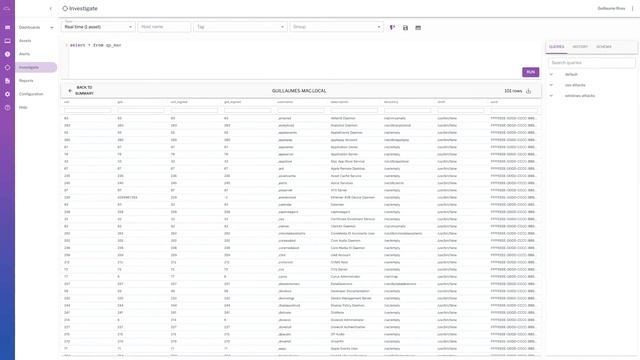
Task: Go to Alerts in the sidebar
Action: 24,54
